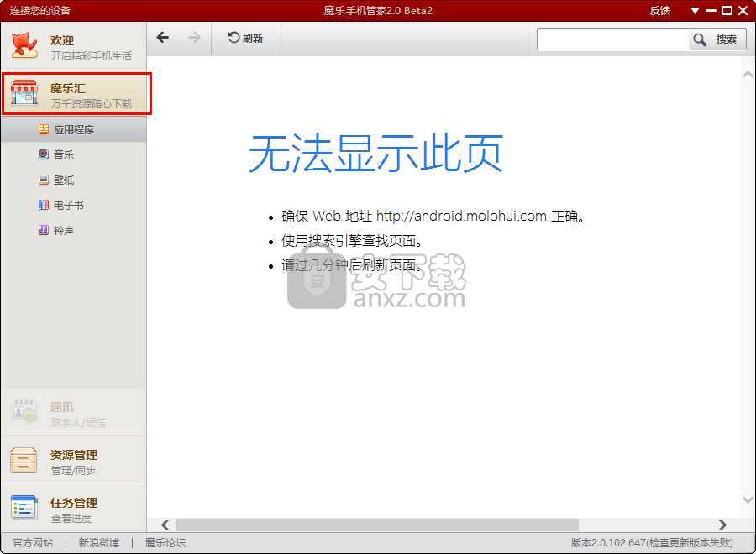
Task: Click the horizontal scrollbar left arrow
Action: click(x=165, y=525)
